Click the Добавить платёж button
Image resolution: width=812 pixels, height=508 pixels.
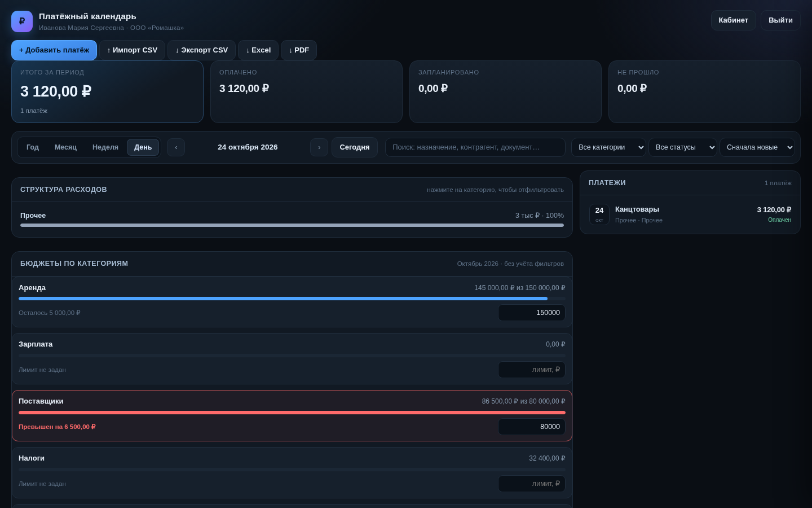pos(54,50)
